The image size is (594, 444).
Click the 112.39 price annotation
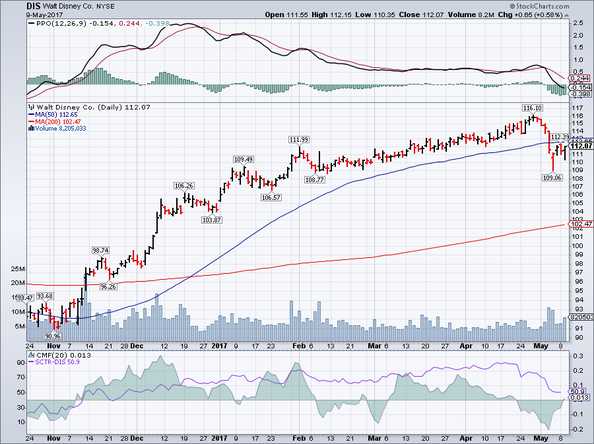pos(560,137)
